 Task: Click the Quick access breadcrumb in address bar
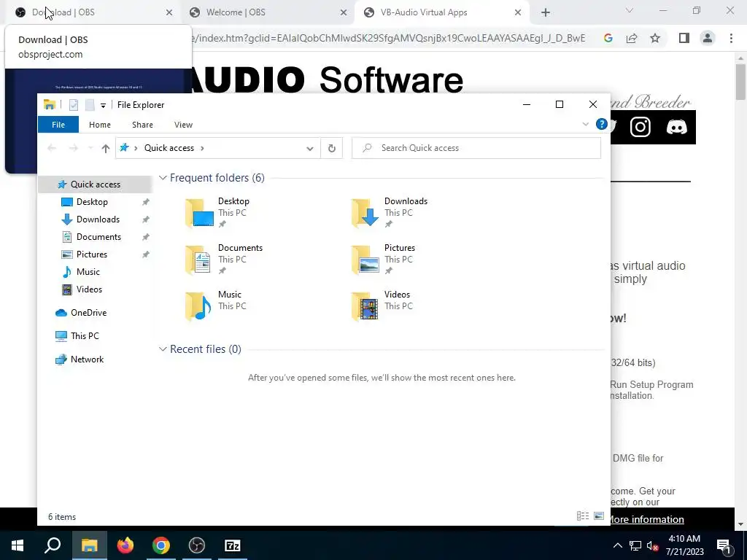coord(169,148)
